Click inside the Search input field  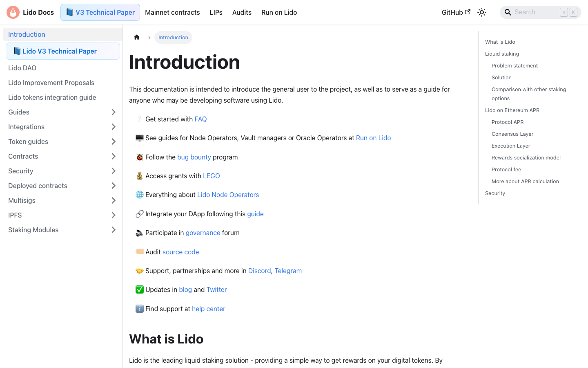click(535, 12)
